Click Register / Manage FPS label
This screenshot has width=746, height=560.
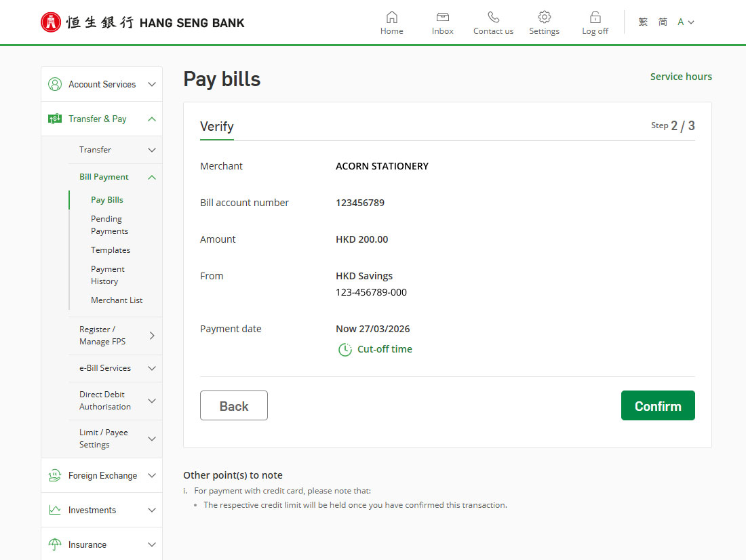click(x=102, y=336)
